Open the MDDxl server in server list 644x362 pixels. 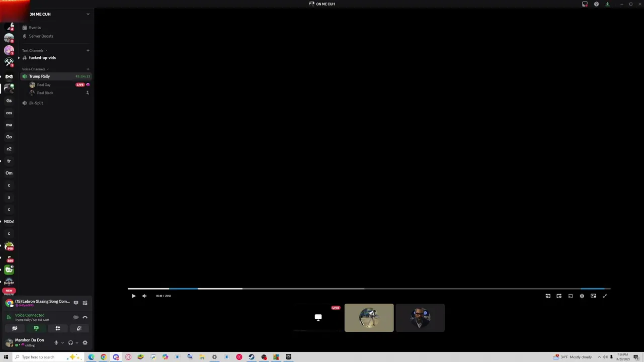(x=9, y=221)
